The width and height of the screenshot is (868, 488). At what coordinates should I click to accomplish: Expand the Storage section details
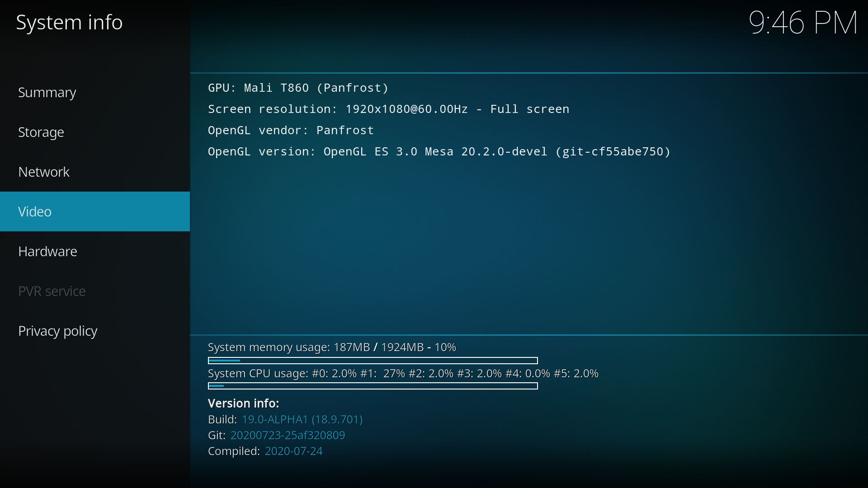point(41,131)
